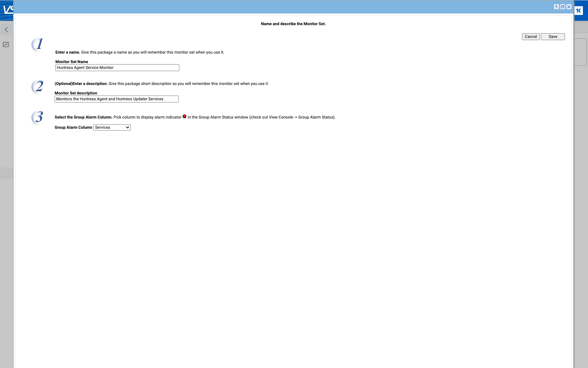Click the 'Name and describe the Monitor Set' heading

click(x=293, y=24)
